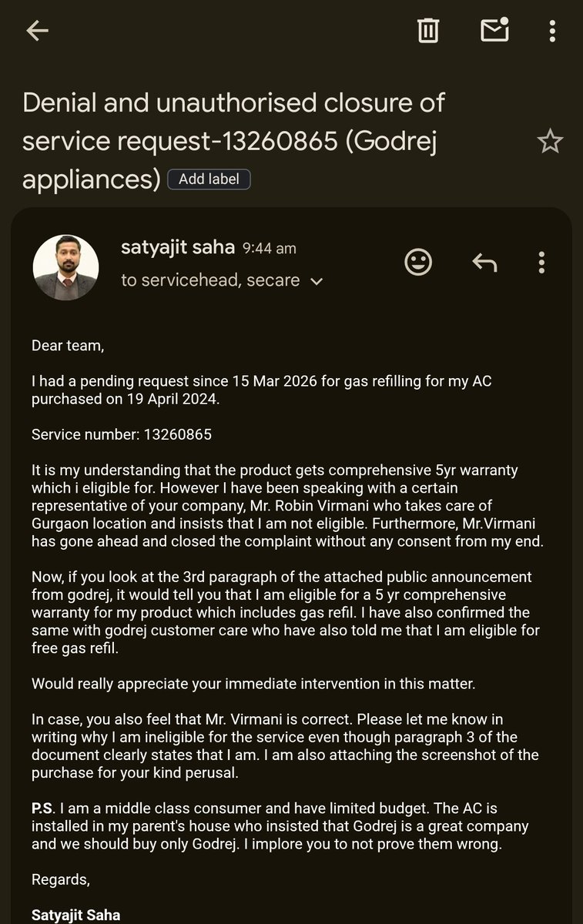Add an emoji reaction to the message
The width and height of the screenshot is (583, 924).
(418, 263)
